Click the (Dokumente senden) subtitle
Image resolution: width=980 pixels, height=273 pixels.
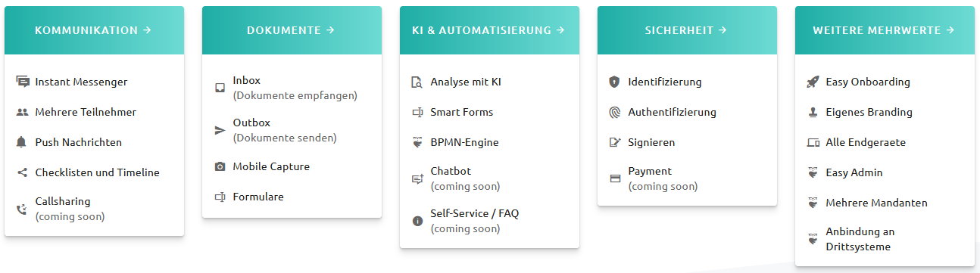[285, 138]
